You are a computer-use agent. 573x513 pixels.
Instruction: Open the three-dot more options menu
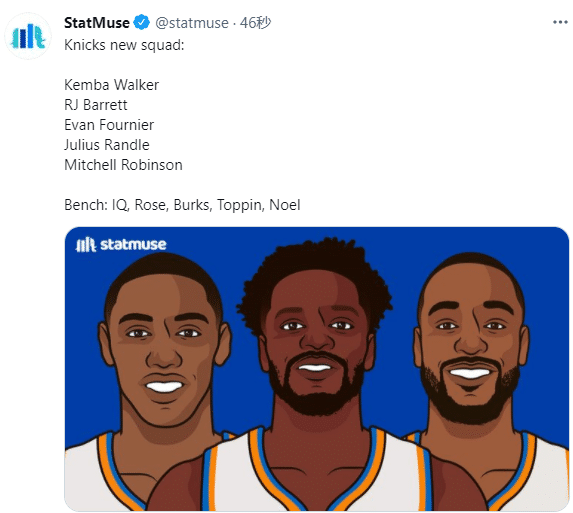pyautogui.click(x=560, y=23)
